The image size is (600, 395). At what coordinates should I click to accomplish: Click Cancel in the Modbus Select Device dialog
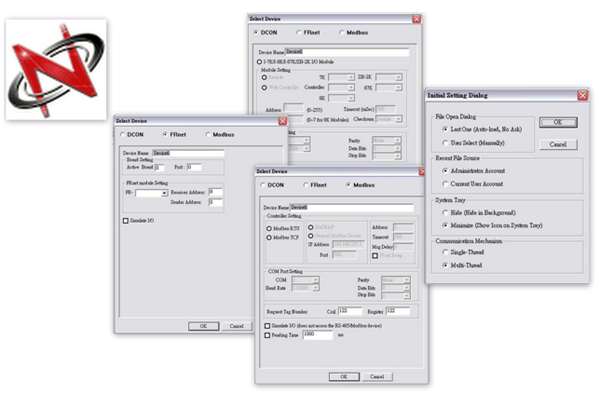tap(377, 377)
